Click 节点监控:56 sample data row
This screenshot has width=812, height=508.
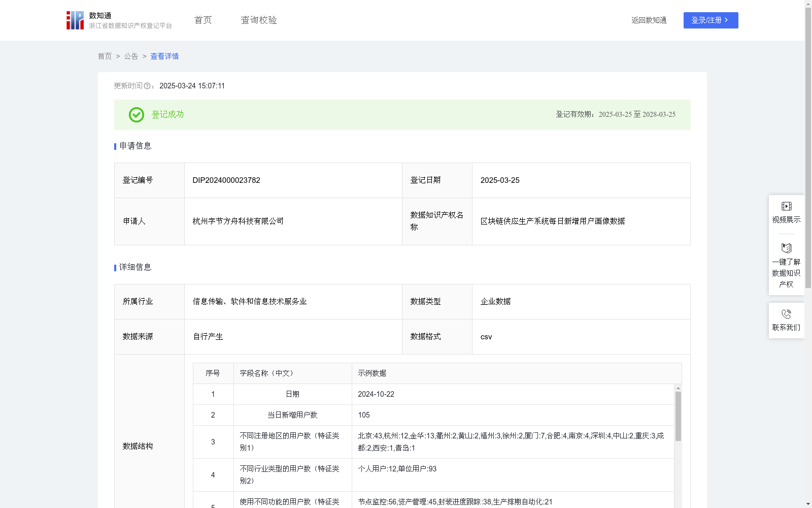455,502
